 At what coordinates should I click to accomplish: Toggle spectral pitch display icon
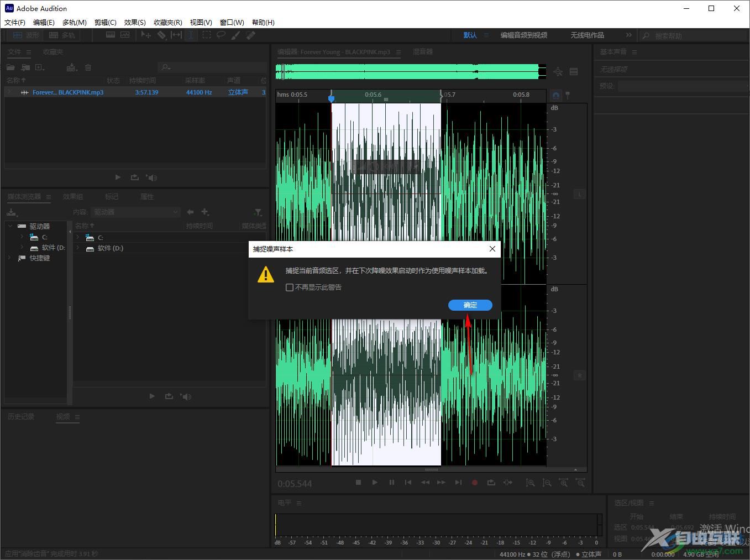pyautogui.click(x=125, y=35)
